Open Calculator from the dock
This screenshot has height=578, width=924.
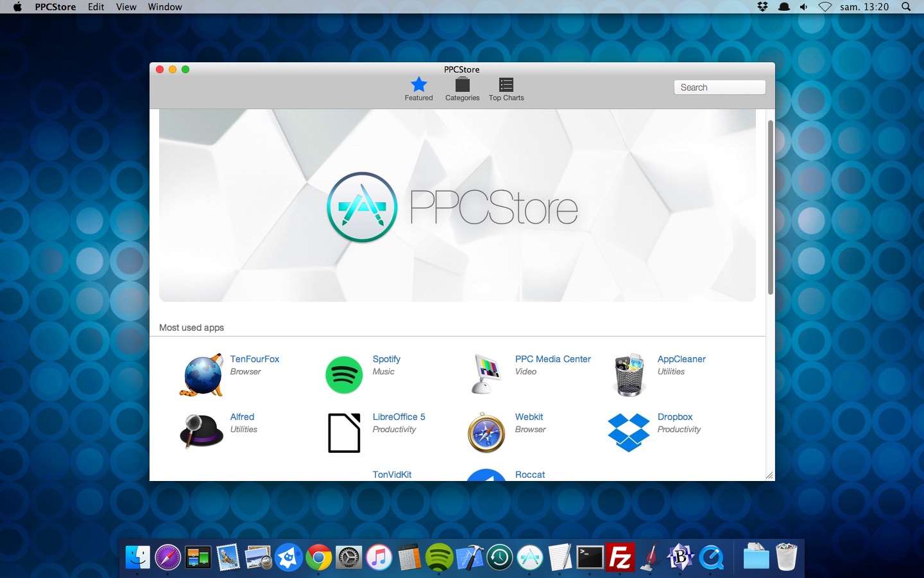409,557
